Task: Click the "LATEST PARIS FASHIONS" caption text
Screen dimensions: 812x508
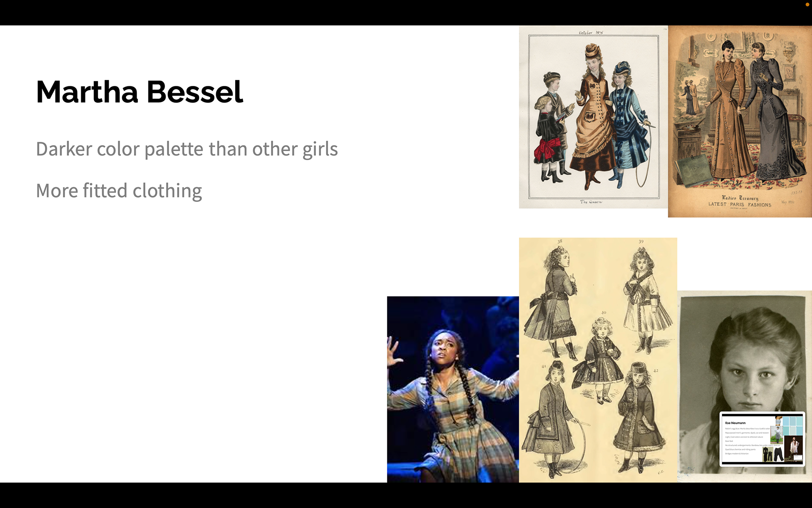Action: (740, 204)
